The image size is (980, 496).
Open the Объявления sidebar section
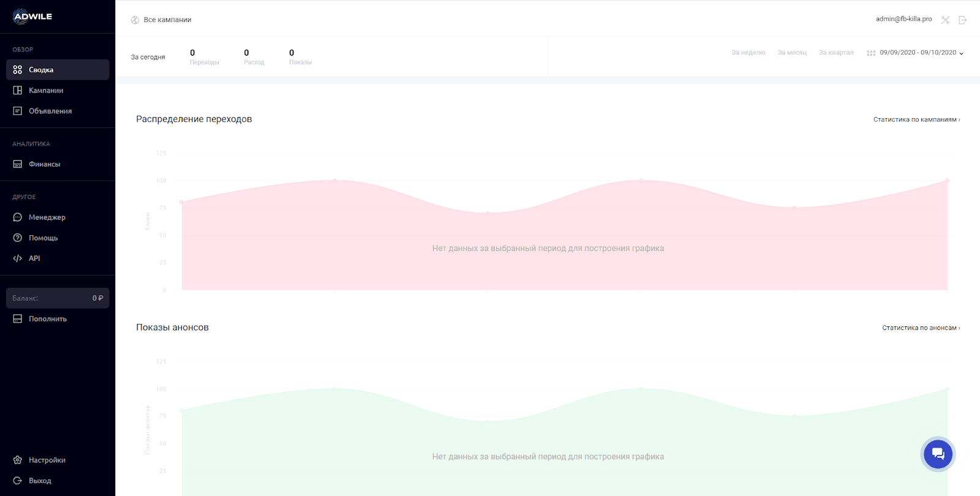[x=50, y=111]
